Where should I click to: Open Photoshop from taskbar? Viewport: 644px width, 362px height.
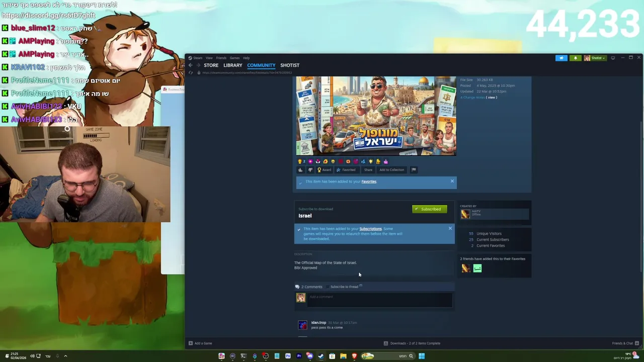pyautogui.click(x=288, y=356)
